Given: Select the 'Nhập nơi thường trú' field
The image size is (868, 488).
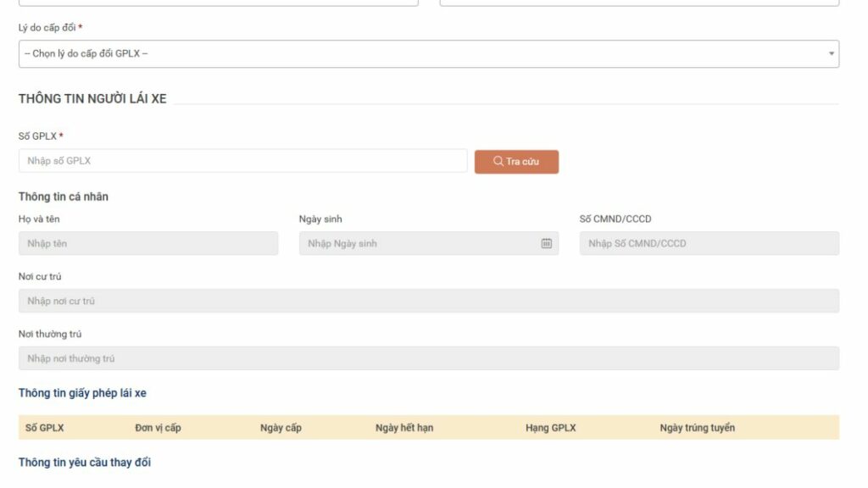Looking at the screenshot, I should pos(428,358).
